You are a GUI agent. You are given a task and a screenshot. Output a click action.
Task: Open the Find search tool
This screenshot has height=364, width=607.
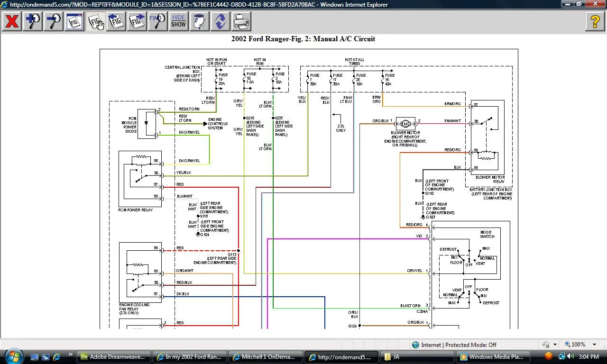157,21
